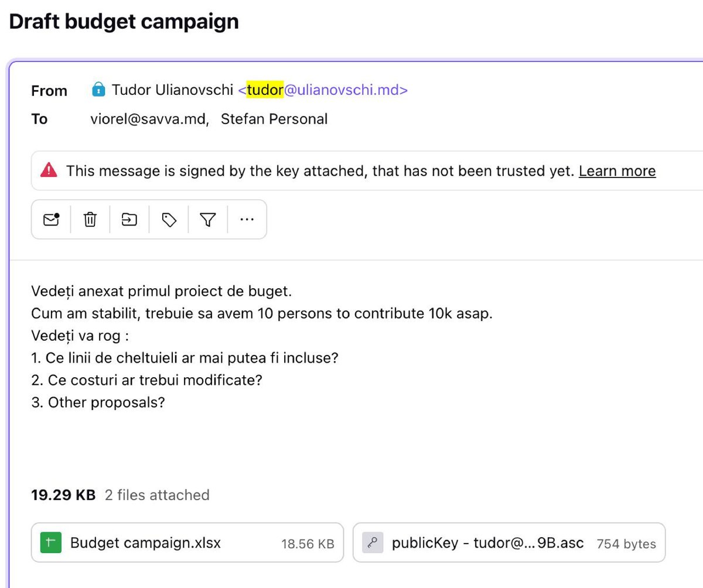Screen dimensions: 703x588
Task: Click the Other proposals line in body
Action: click(98, 402)
